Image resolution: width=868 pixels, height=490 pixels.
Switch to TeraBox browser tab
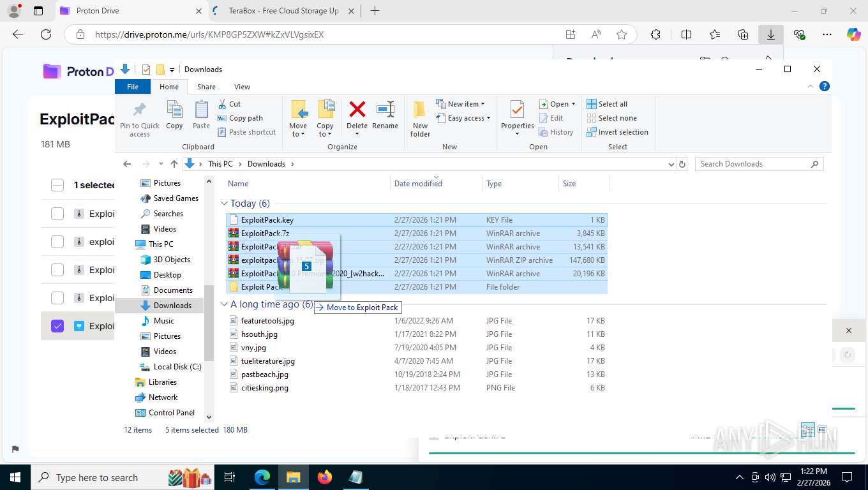283,11
